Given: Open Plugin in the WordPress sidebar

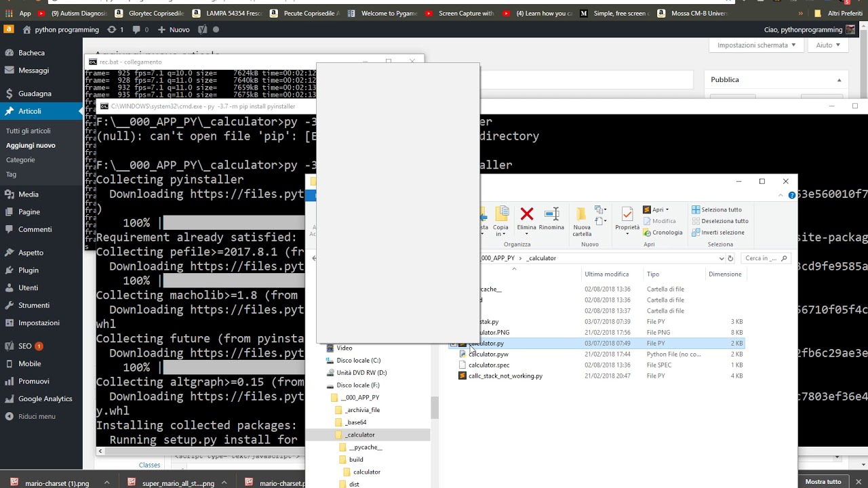Looking at the screenshot, I should 28,270.
